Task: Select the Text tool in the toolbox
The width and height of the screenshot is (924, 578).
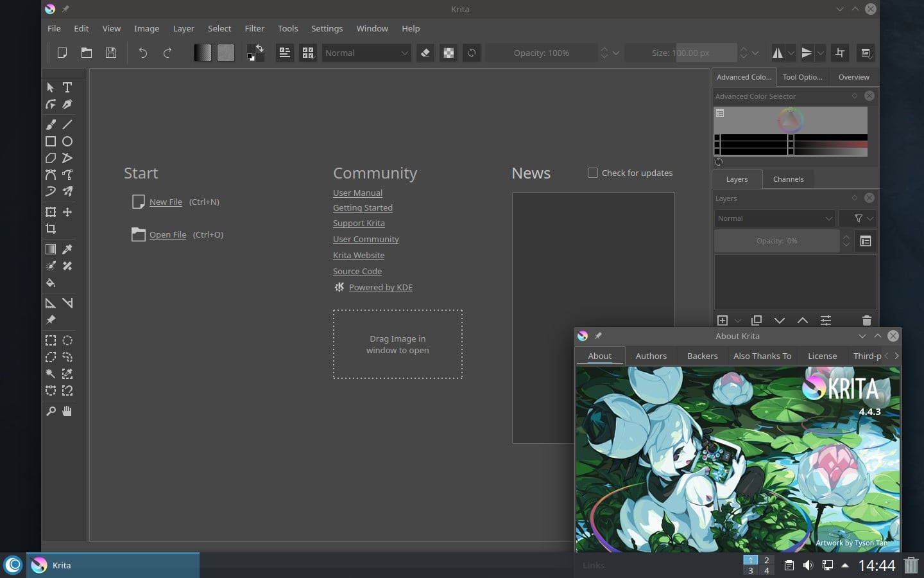Action: click(67, 87)
